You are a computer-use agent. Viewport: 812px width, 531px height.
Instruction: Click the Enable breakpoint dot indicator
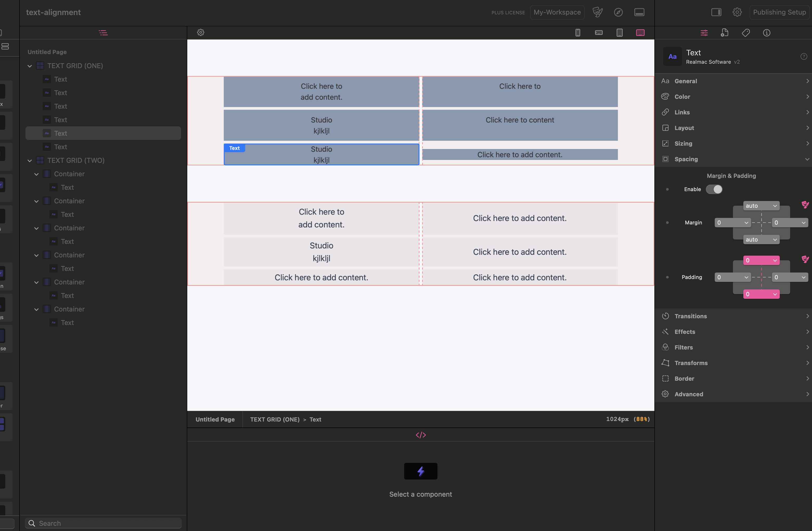coord(667,189)
